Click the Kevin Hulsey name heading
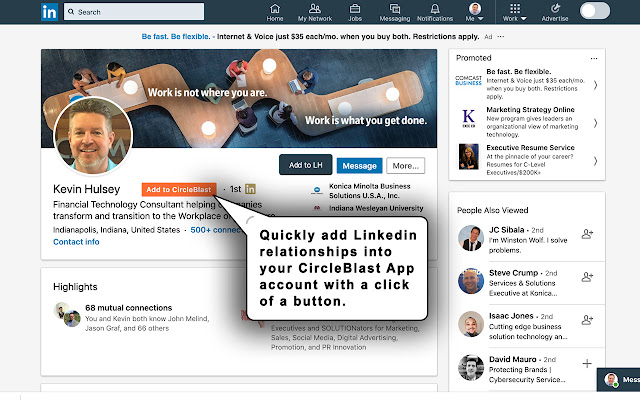Image resolution: width=640 pixels, height=400 pixels. (87, 189)
